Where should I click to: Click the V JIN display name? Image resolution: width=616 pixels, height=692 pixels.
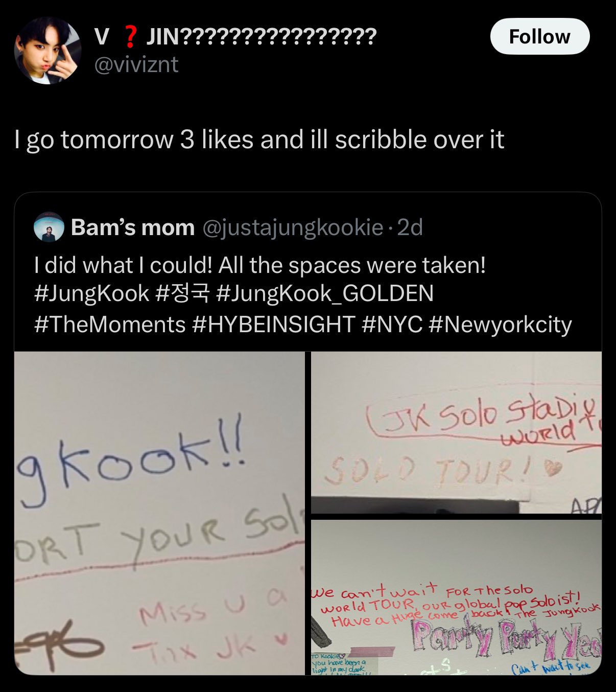point(235,36)
